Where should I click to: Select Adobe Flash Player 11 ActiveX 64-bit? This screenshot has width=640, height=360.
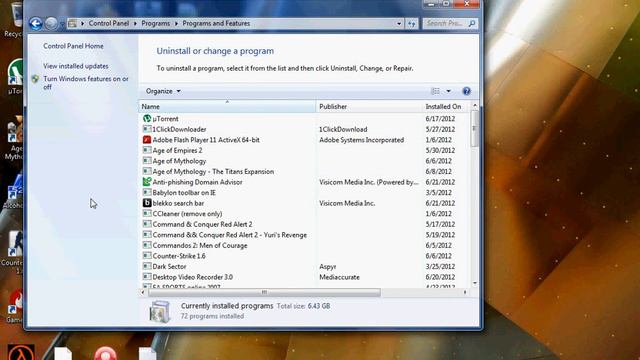click(x=206, y=140)
